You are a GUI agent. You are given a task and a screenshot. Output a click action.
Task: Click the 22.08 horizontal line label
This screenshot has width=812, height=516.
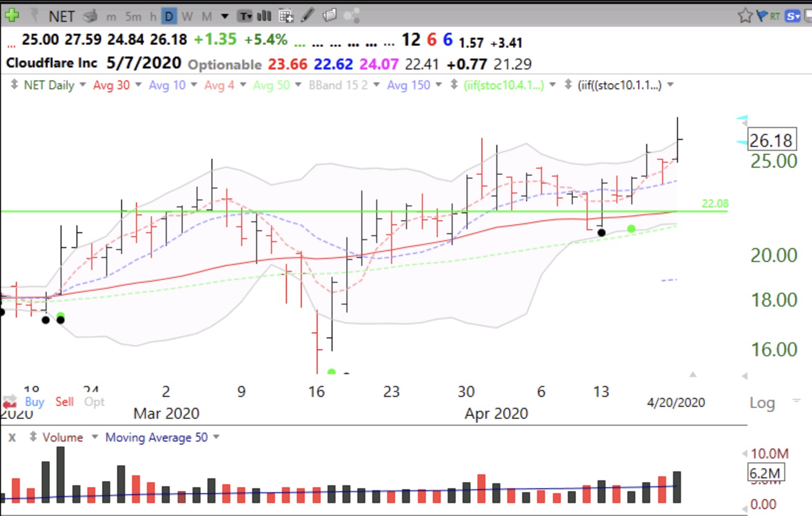pos(715,203)
